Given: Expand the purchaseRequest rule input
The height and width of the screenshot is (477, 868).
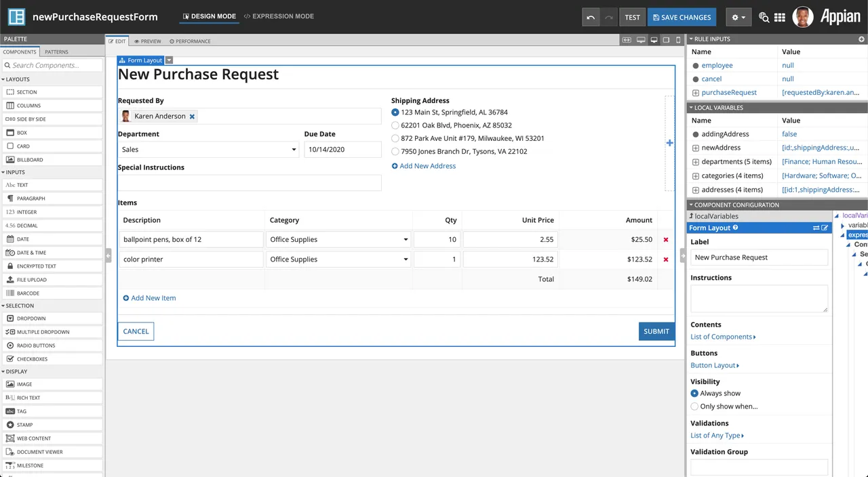Looking at the screenshot, I should point(696,93).
